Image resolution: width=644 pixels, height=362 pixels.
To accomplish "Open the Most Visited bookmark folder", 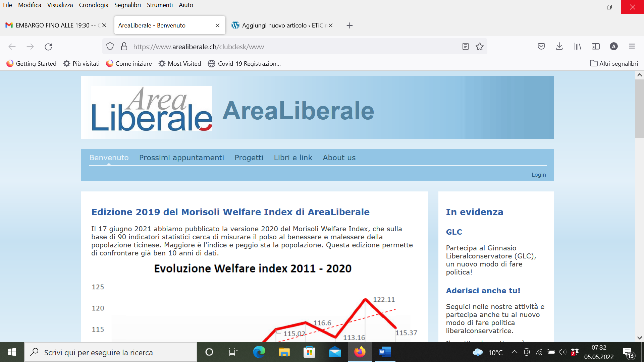I will [180, 64].
